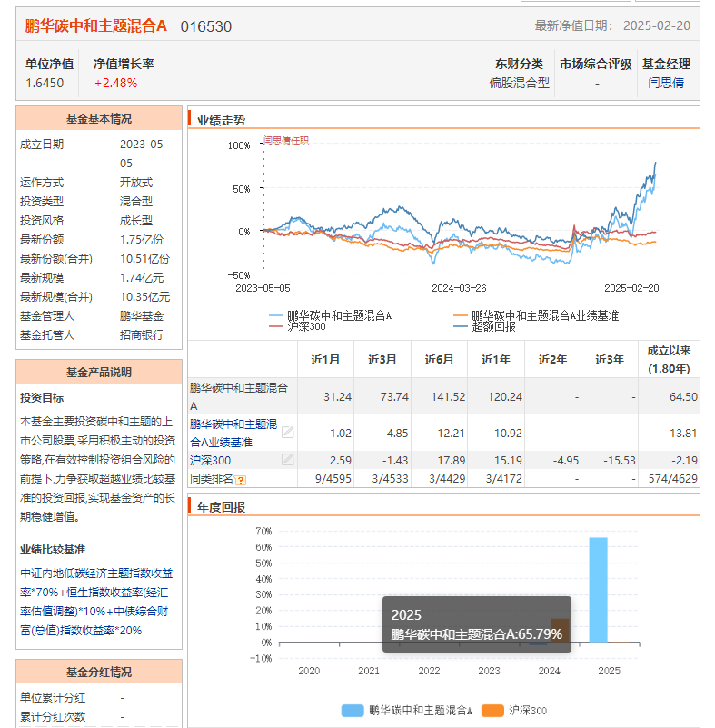Click the 年度回报 section title

click(x=221, y=507)
